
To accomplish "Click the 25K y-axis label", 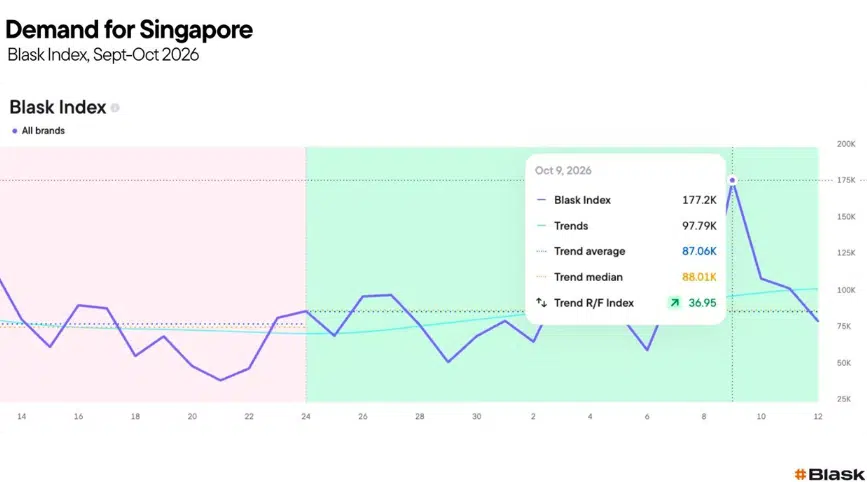I will coord(844,399).
